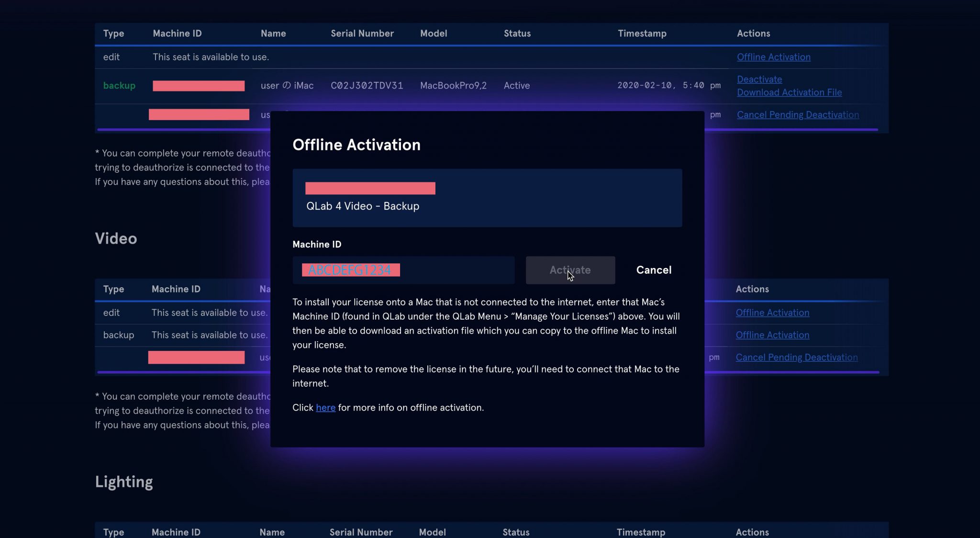Click Video table Cancel Pending Deactivation link

point(796,358)
